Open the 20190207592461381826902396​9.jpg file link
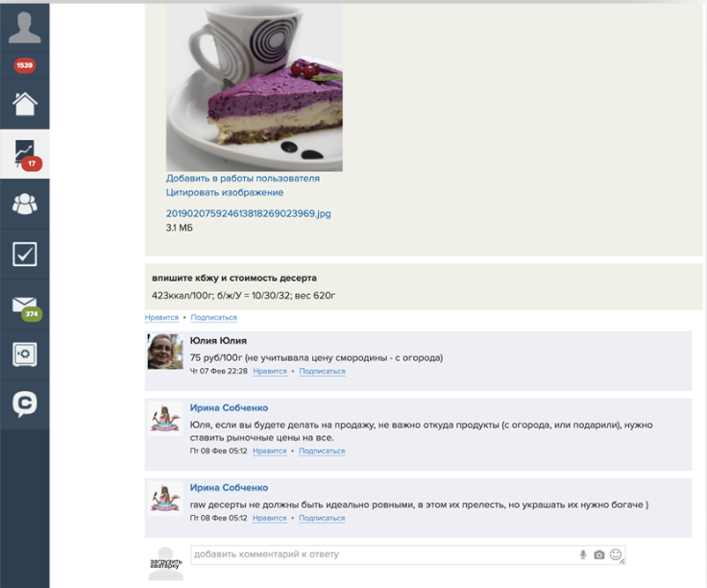Screen dimensions: 707x588 (249, 213)
